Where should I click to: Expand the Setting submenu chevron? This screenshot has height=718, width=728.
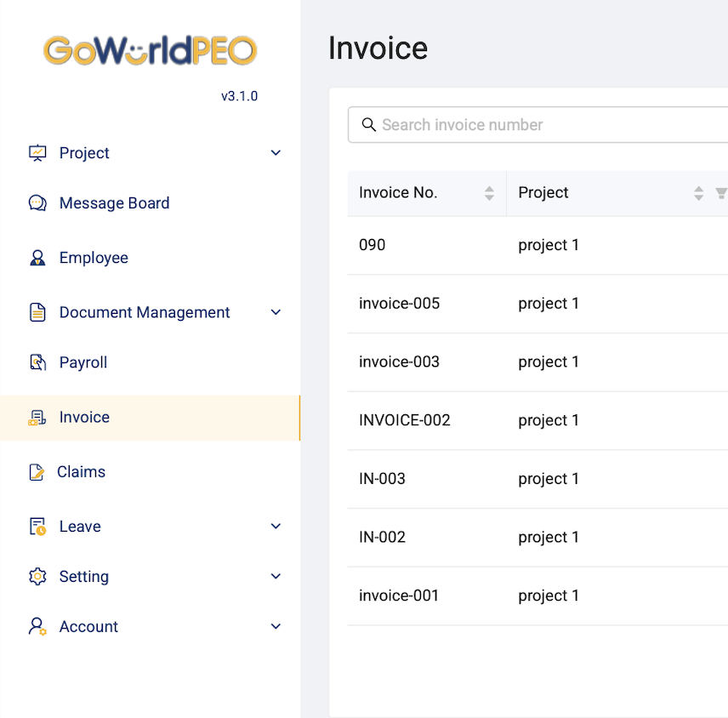(x=276, y=577)
